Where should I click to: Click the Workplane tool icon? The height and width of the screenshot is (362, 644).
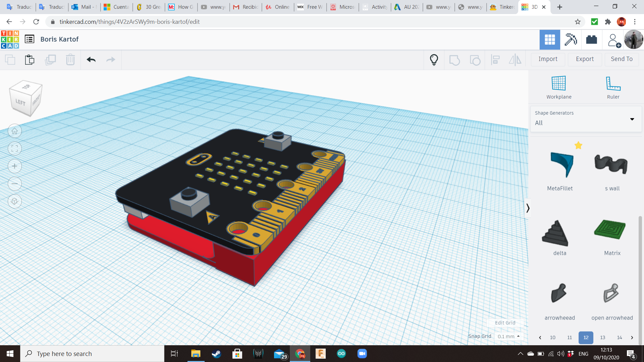pyautogui.click(x=559, y=84)
